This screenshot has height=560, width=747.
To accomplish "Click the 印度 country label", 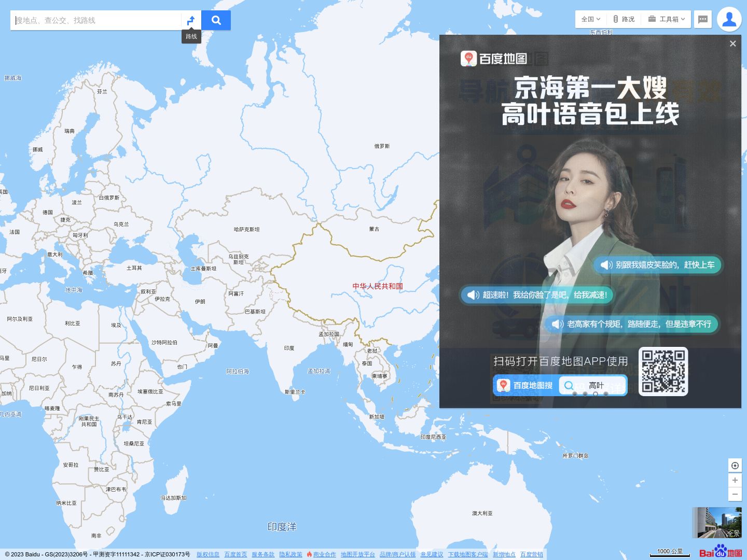I will click(289, 348).
